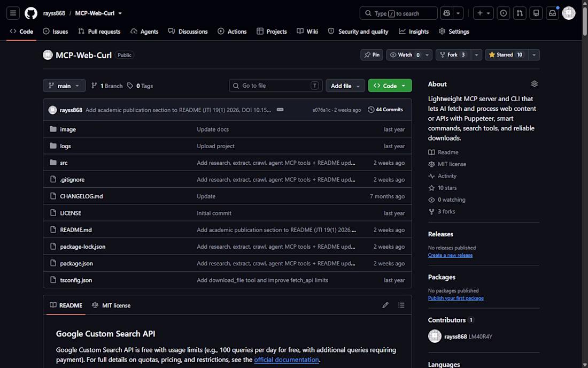The height and width of the screenshot is (368, 588).
Task: Open Add file dropdown
Action: pos(345,86)
